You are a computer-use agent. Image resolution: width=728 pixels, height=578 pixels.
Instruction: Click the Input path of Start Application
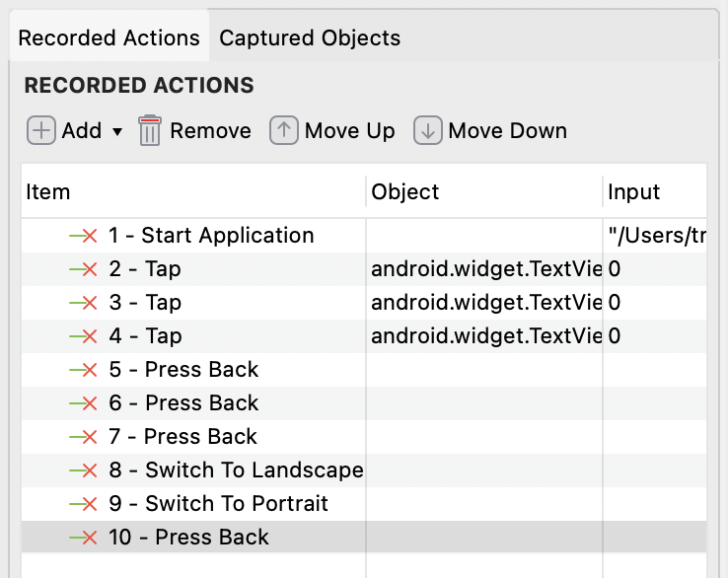point(655,236)
